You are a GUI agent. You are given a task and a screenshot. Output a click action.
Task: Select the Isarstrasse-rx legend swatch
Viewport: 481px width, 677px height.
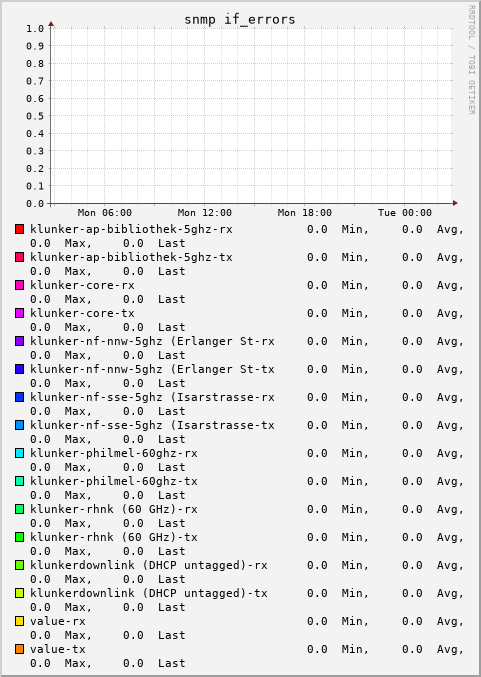pos(19,397)
